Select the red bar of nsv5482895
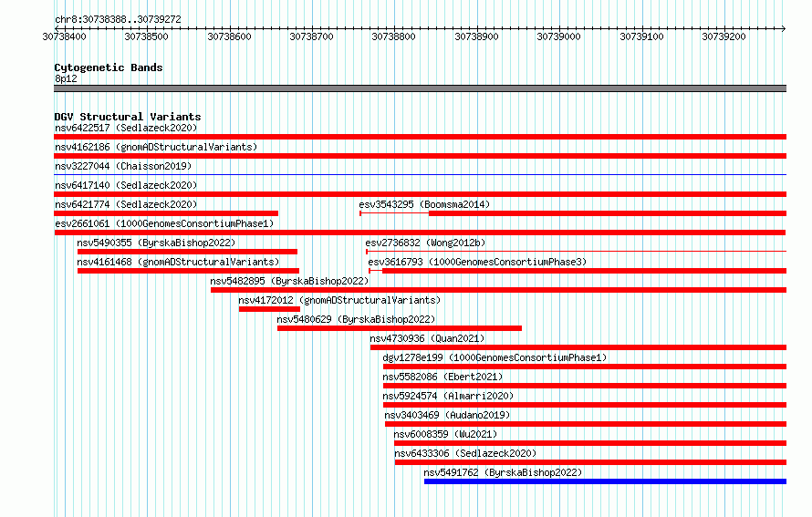This screenshot has height=517, width=812. tap(498, 290)
